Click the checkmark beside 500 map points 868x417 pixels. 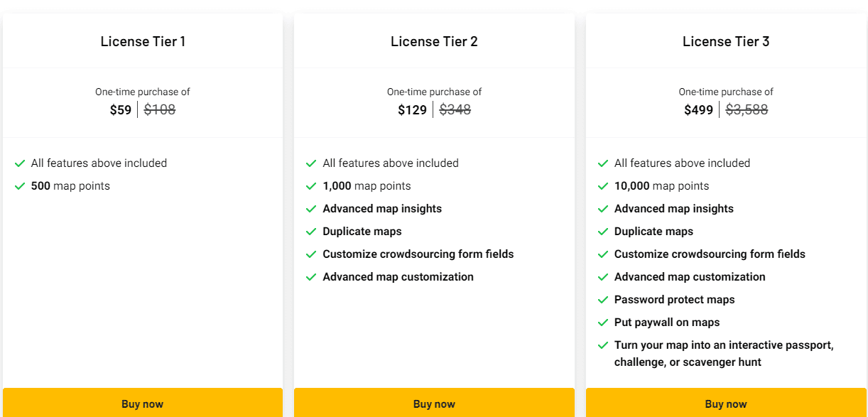tap(20, 186)
